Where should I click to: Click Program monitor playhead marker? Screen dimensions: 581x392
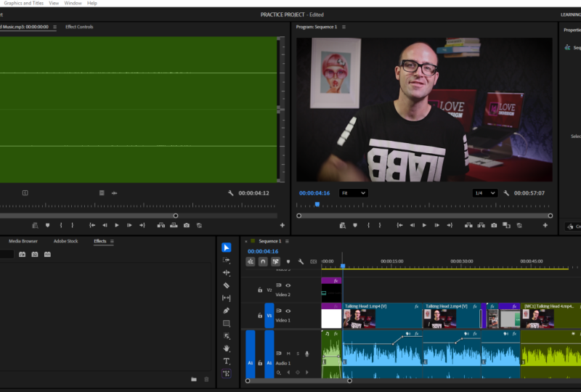[x=317, y=204]
